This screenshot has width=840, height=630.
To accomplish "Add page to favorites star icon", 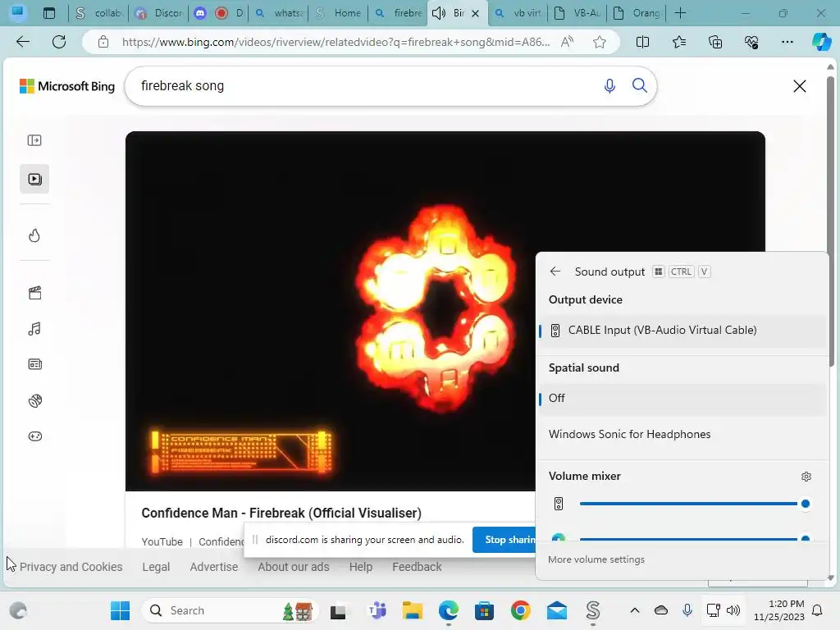I will pos(600,42).
